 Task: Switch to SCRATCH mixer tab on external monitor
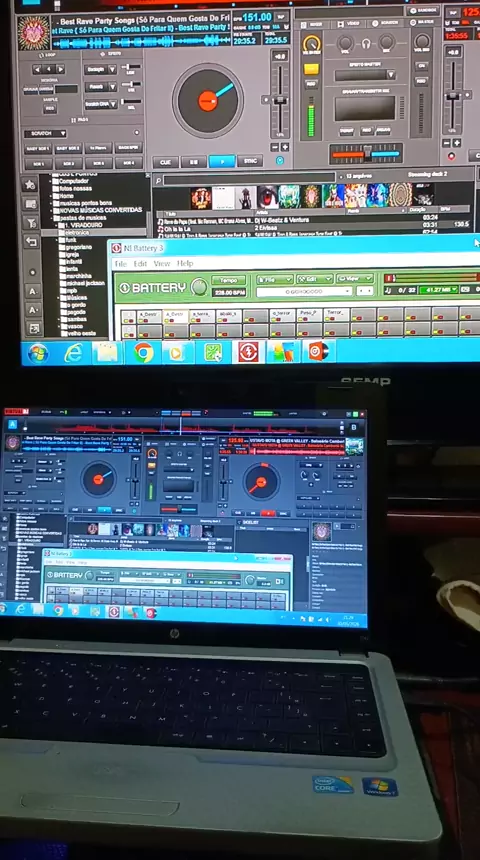coord(385,23)
